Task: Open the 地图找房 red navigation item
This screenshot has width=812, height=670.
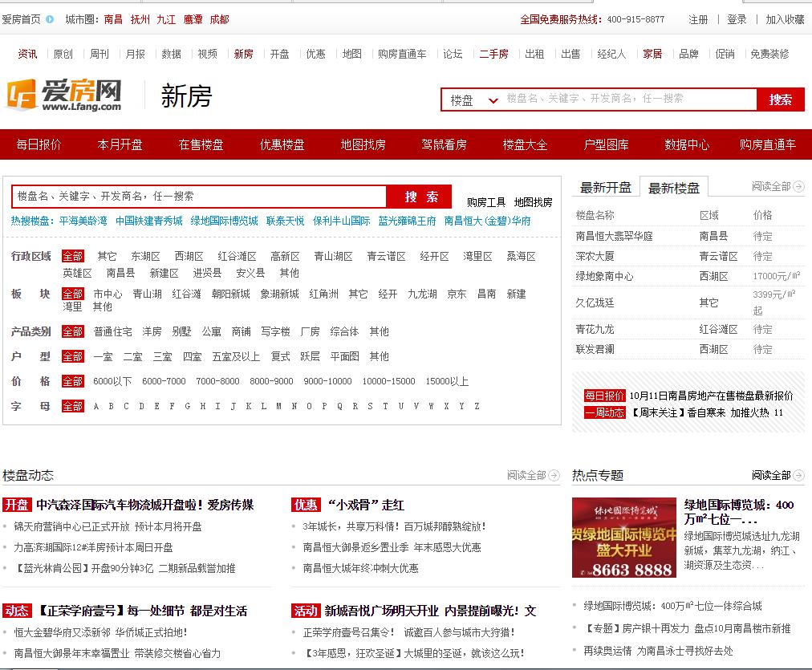Action: pos(363,144)
